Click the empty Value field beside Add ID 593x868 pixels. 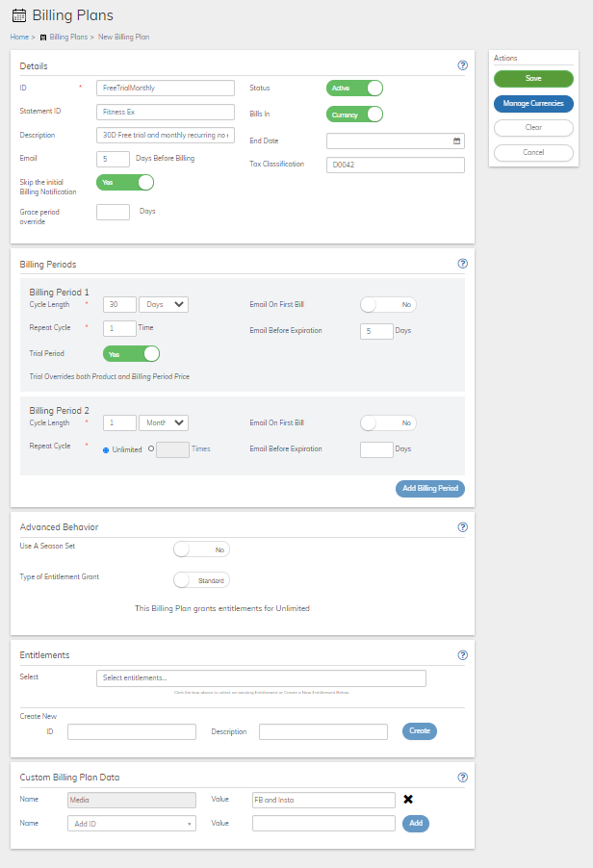[323, 823]
